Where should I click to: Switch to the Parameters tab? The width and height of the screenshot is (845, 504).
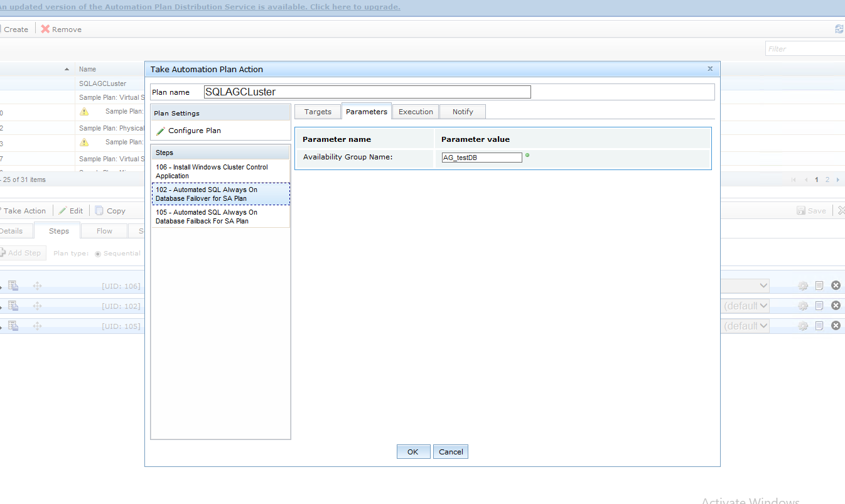[x=367, y=112]
